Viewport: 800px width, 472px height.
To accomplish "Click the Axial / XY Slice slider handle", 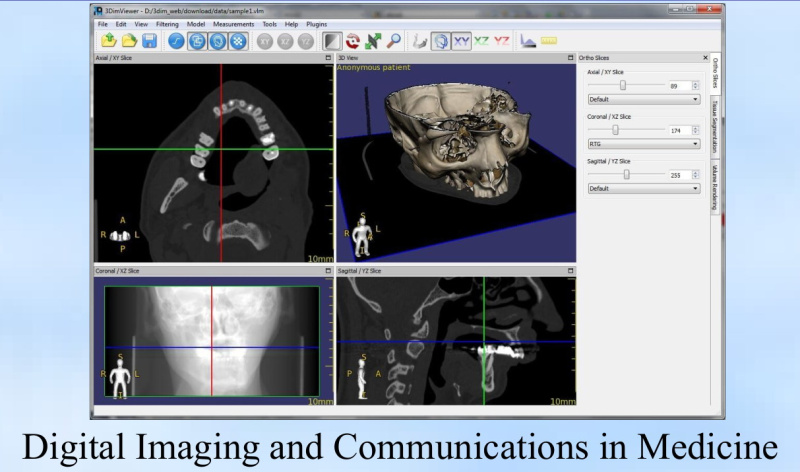I will point(623,86).
